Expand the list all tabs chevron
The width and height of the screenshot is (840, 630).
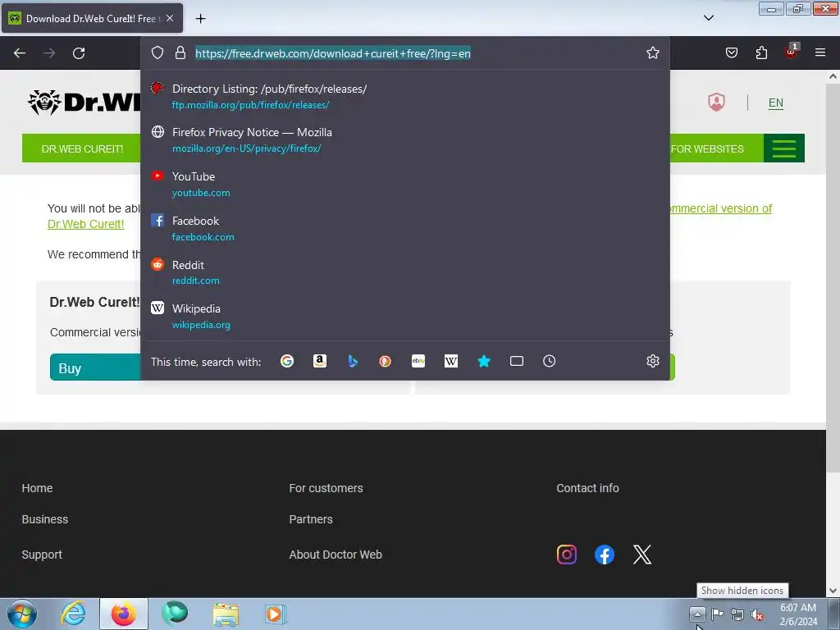tap(708, 18)
